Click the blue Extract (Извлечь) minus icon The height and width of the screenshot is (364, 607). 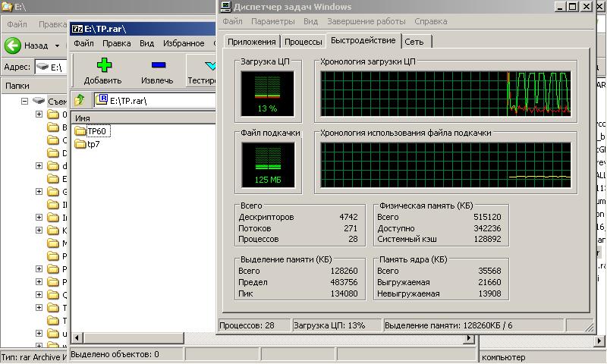pyautogui.click(x=158, y=65)
